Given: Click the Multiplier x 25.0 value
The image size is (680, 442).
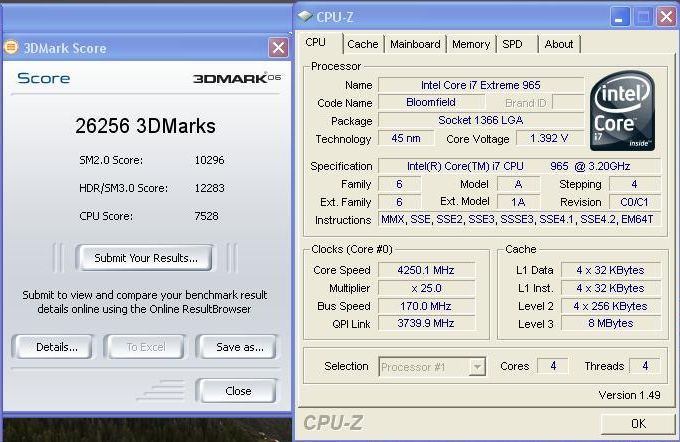Looking at the screenshot, I should pyautogui.click(x=426, y=288).
